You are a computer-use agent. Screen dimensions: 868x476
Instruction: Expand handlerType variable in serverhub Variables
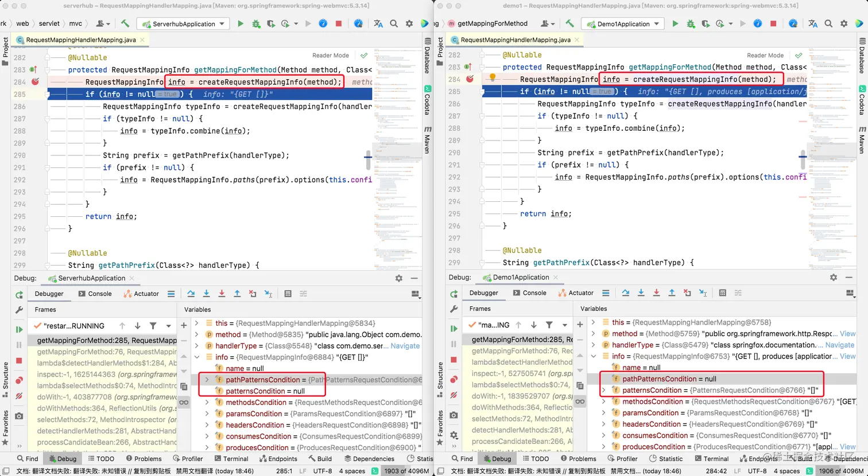(197, 346)
